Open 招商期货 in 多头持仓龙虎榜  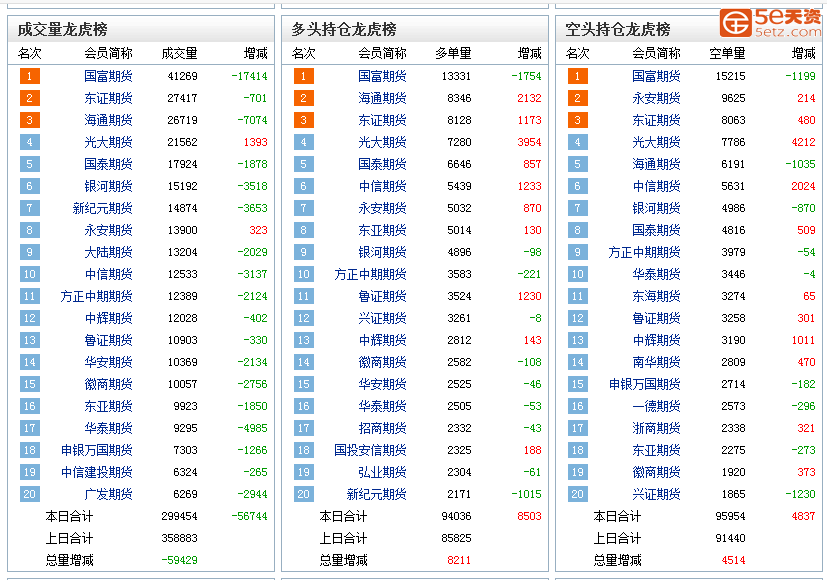click(x=382, y=428)
